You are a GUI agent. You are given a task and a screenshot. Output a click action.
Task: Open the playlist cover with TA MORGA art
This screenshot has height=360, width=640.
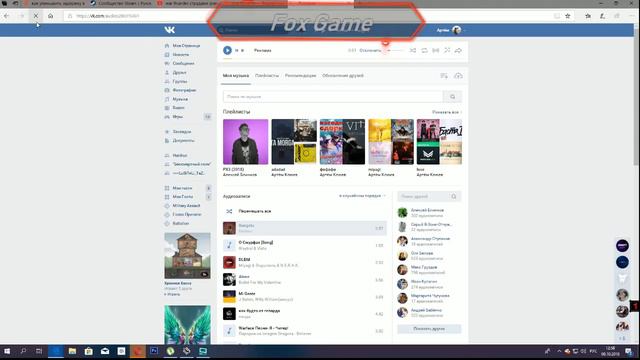pyautogui.click(x=294, y=142)
